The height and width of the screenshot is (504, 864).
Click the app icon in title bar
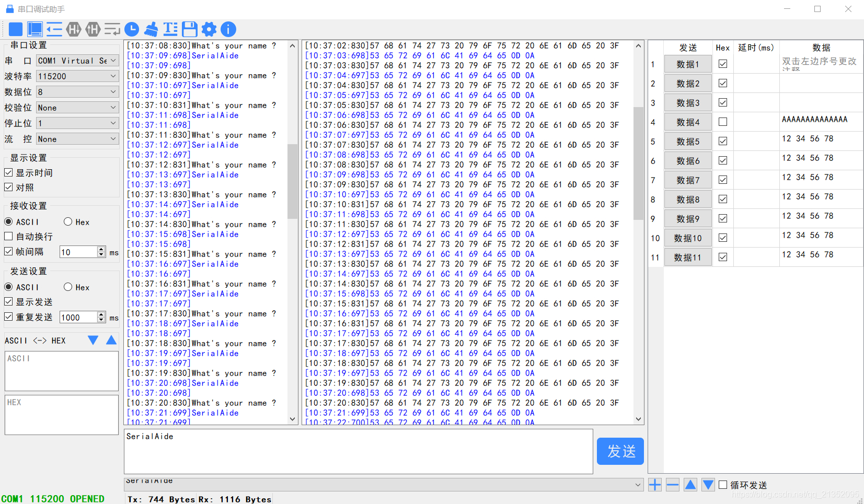[x=9, y=9]
